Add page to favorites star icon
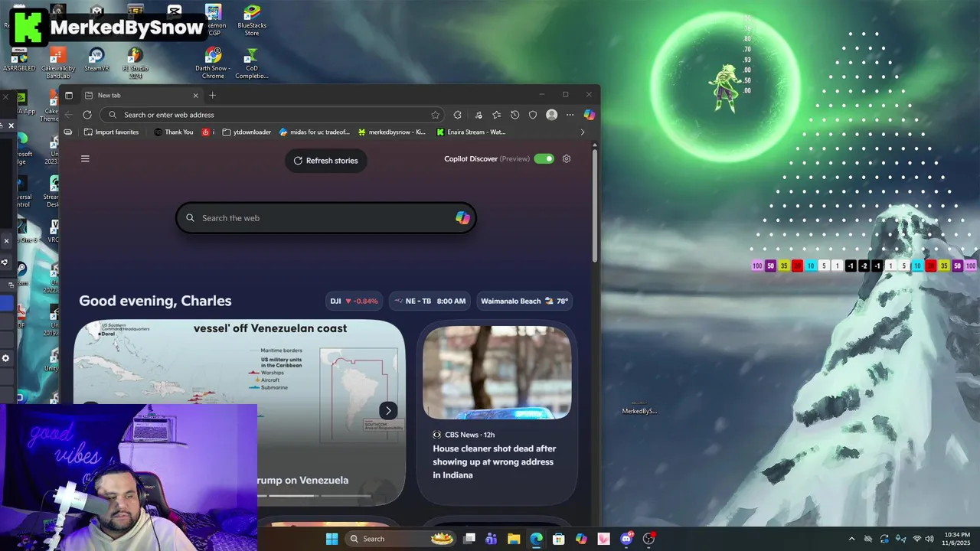 436,115
